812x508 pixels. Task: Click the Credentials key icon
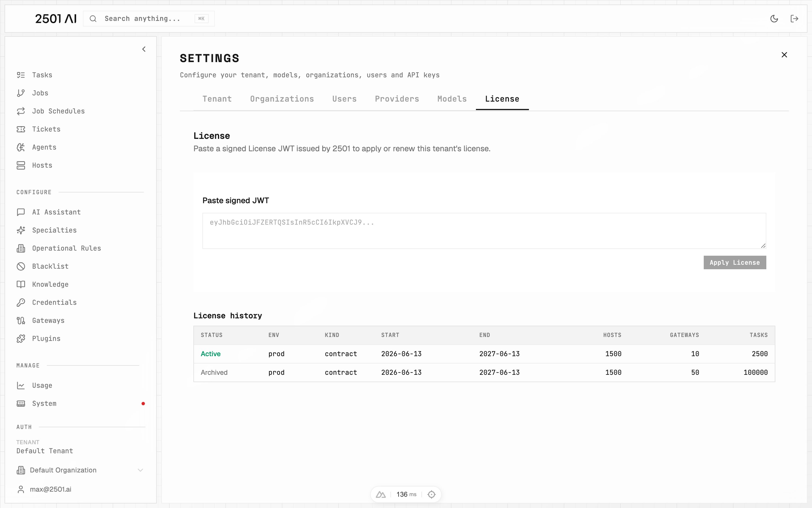tap(21, 302)
